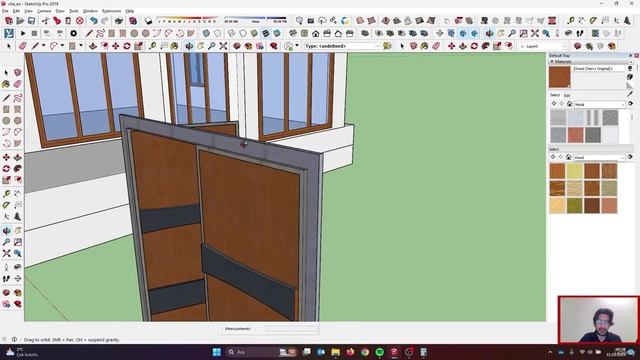Click the Details arrow button beside Wood dropdown
The image size is (640, 360).
[630, 157]
